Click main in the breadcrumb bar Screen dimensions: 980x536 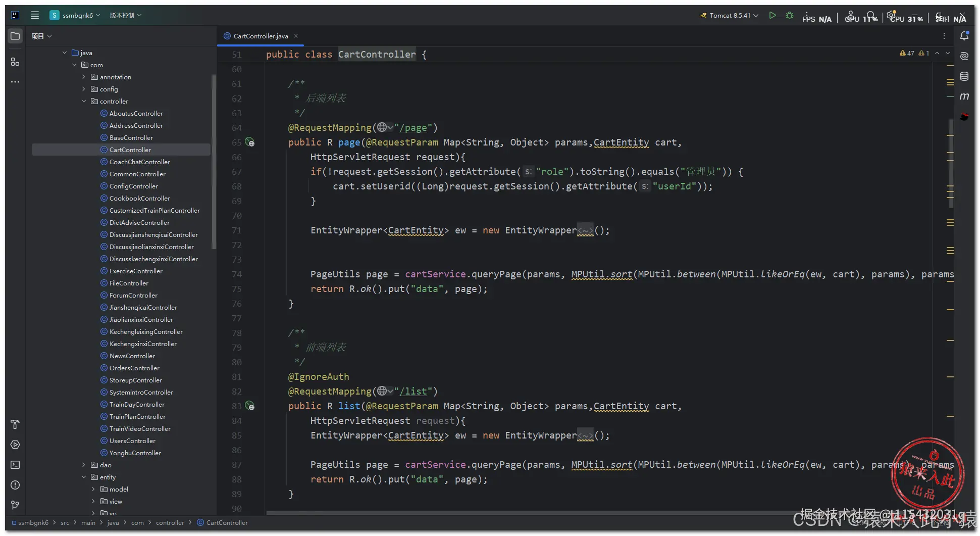[x=88, y=522]
